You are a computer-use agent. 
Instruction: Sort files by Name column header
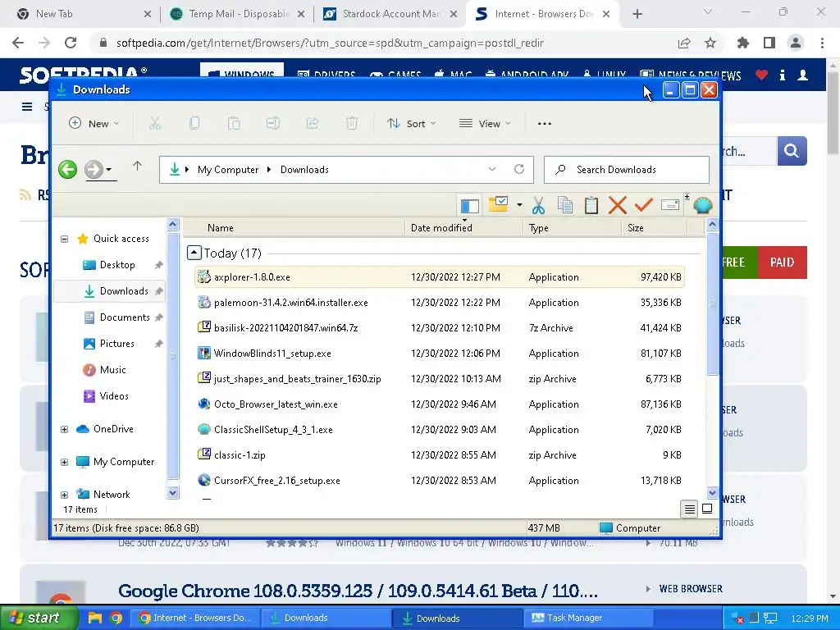click(294, 228)
